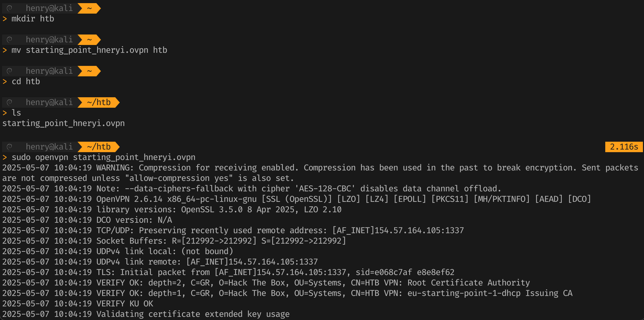Click the "mkdir htb" command text
Image resolution: width=644 pixels, height=320 pixels.
pyautogui.click(x=33, y=19)
